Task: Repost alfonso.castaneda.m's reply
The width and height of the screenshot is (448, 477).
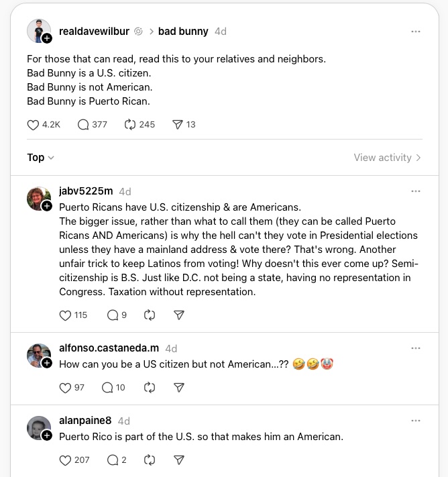Action: 150,388
